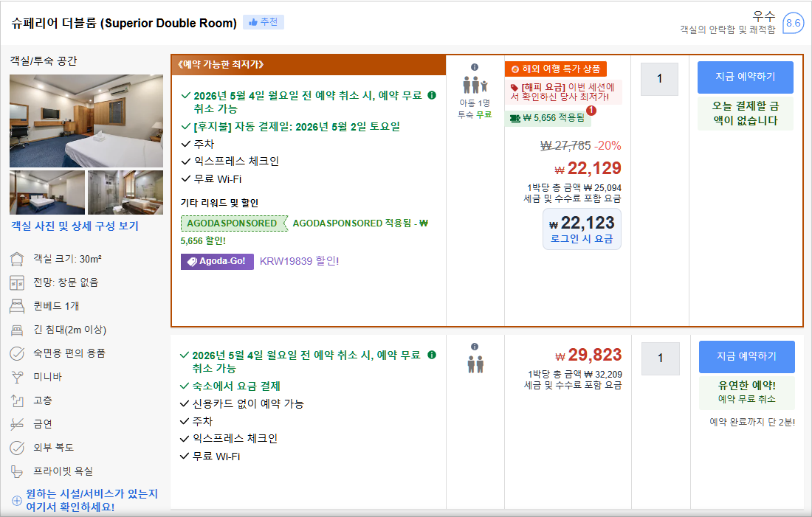812x517 pixels.
Task: Click KRW19839 할인! text
Action: pos(299,261)
